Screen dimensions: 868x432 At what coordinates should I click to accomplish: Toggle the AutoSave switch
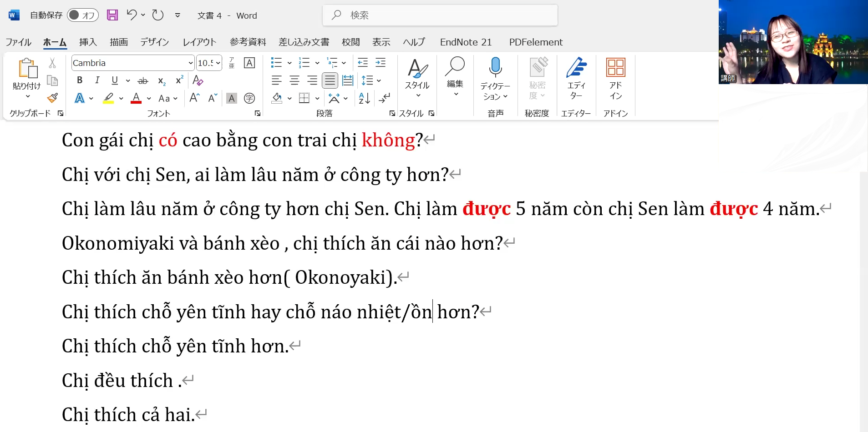83,15
